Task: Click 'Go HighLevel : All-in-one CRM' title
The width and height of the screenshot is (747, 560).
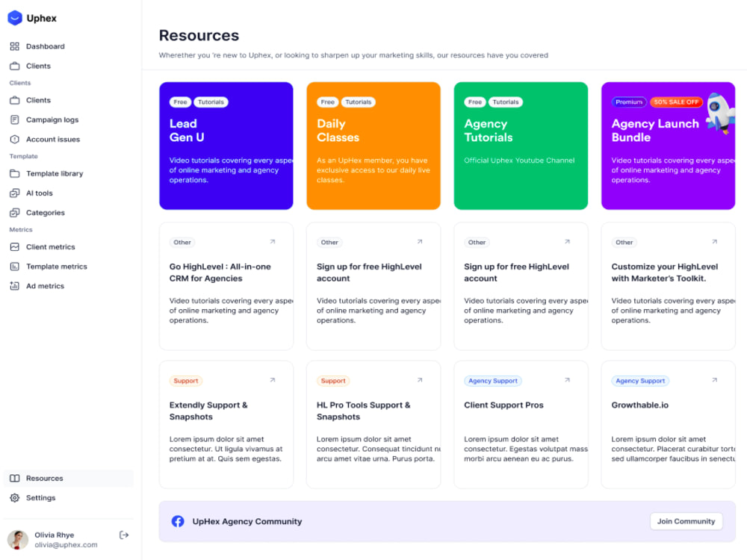Action: [x=220, y=273]
